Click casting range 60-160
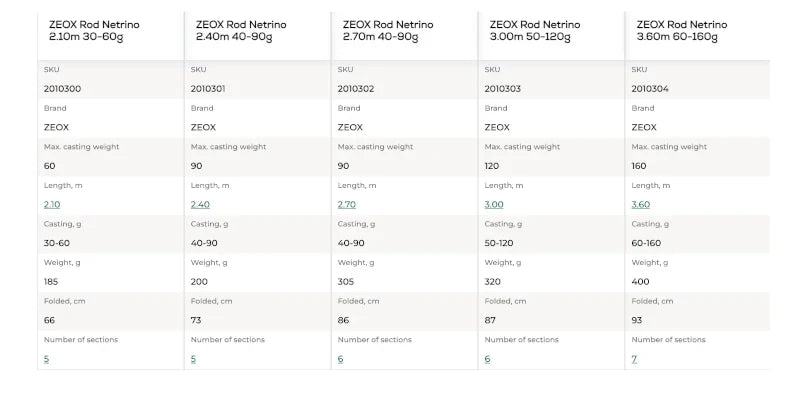This screenshot has height=400, width=800. tap(646, 243)
